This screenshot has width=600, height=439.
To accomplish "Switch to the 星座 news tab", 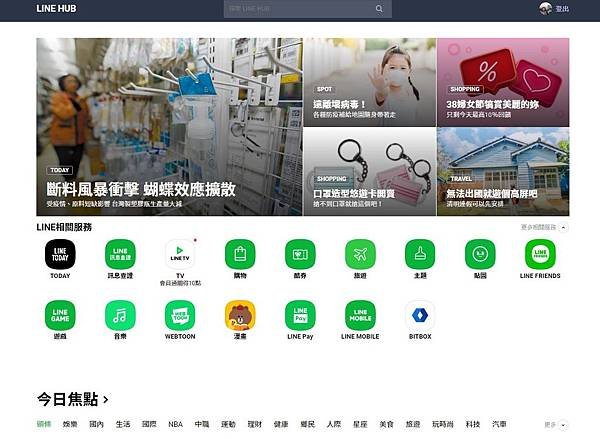I will pyautogui.click(x=360, y=424).
